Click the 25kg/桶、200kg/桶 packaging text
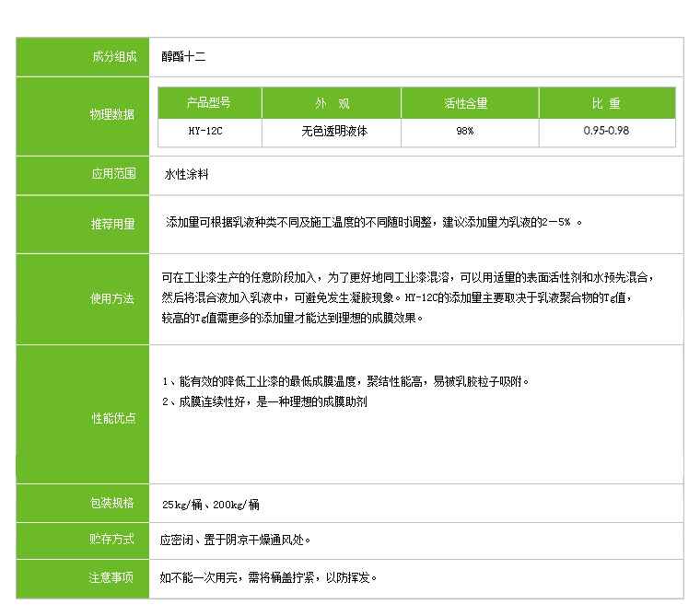 [x=210, y=505]
